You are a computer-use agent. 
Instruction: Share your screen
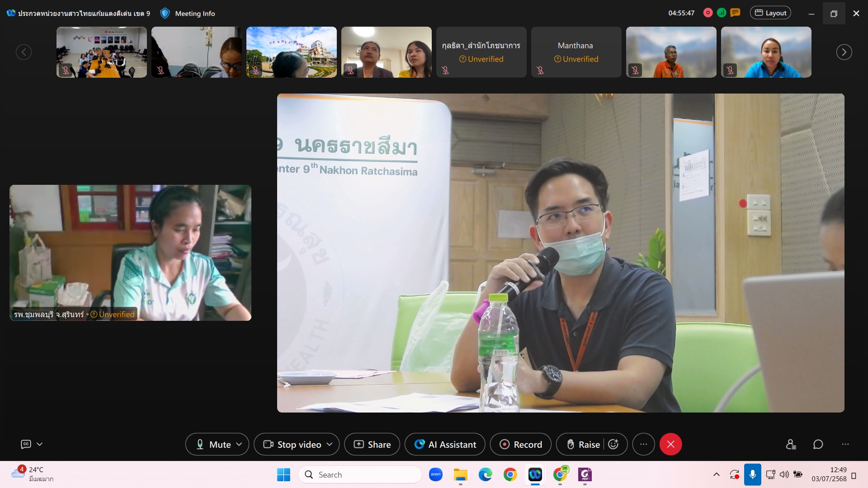pyautogui.click(x=372, y=445)
